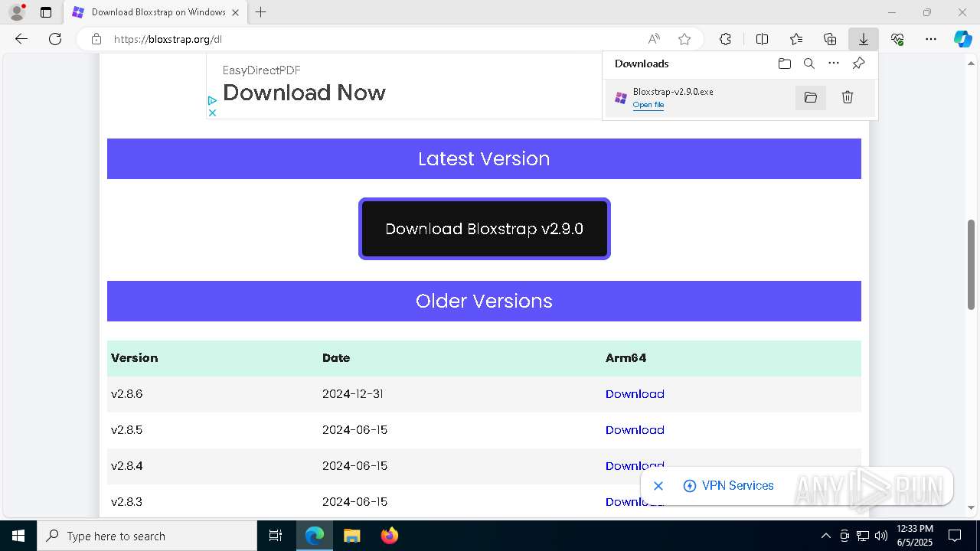
Task: Open volume control in system tray
Action: click(x=881, y=536)
